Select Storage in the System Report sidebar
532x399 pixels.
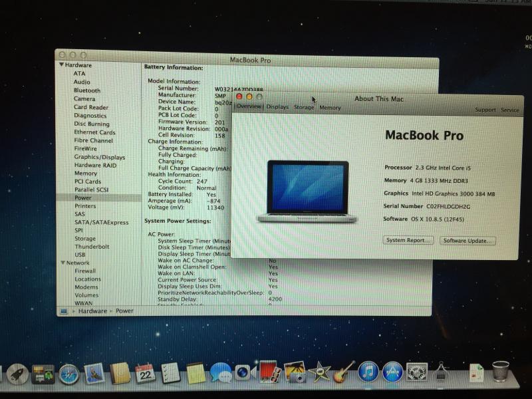click(85, 239)
